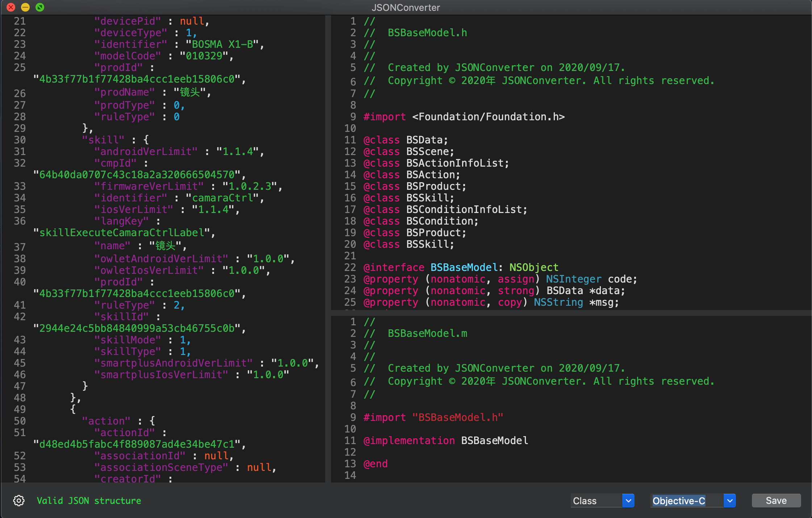Click the "smartplusAndroidVerLimit" key

coord(173,363)
